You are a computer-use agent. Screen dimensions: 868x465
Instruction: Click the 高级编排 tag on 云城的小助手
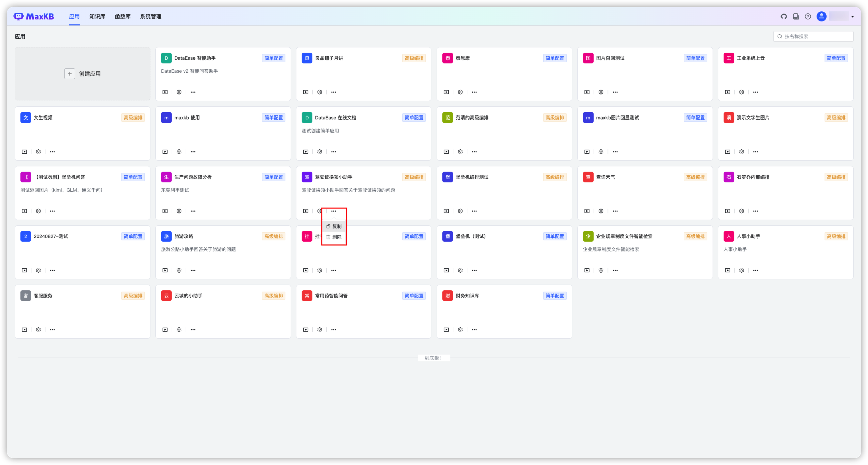tap(273, 296)
